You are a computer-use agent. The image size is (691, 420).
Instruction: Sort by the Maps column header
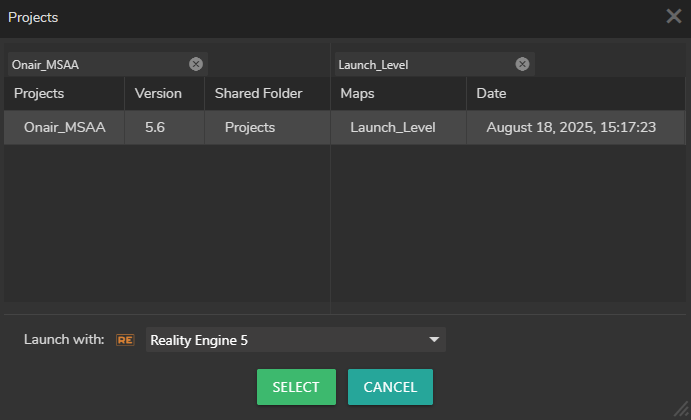pyautogui.click(x=398, y=94)
